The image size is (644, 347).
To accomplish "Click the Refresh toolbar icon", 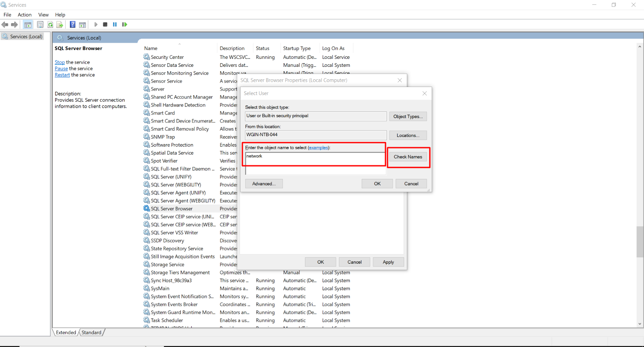I will (x=50, y=25).
